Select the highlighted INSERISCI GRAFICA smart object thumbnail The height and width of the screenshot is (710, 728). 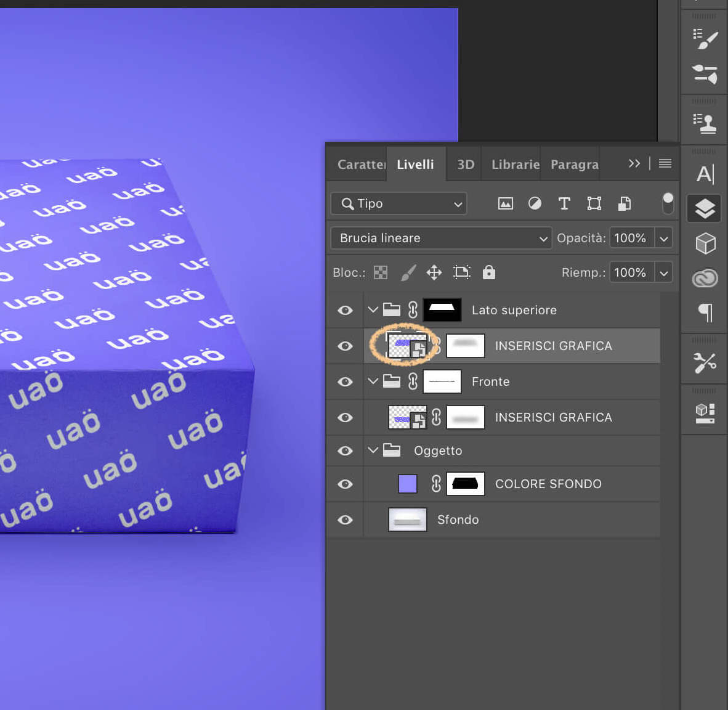(407, 346)
